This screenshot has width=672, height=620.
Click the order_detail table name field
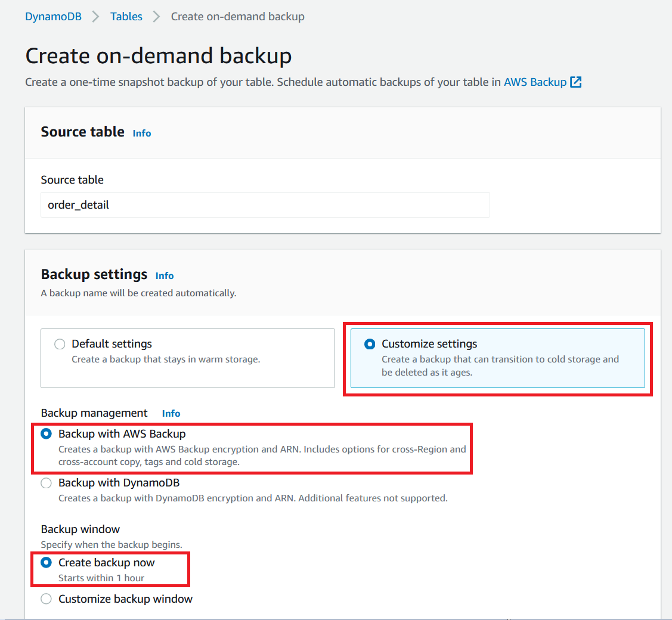point(265,204)
